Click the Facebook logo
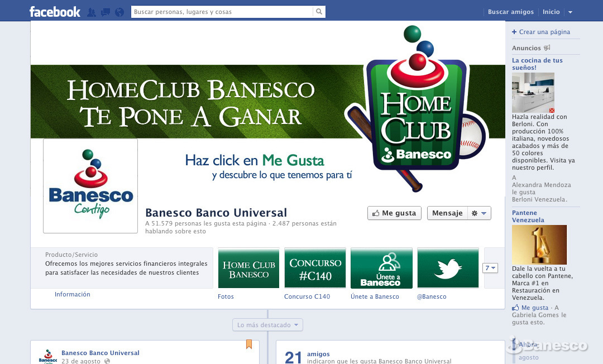The image size is (603, 364). click(x=55, y=12)
